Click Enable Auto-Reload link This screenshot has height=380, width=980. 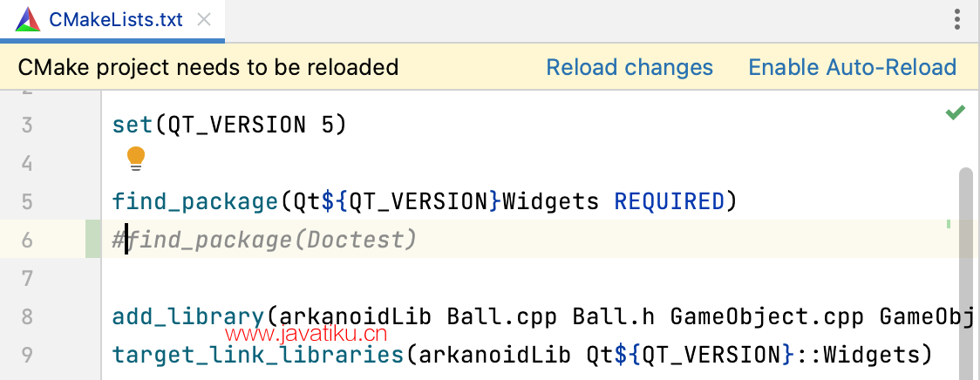pyautogui.click(x=853, y=67)
